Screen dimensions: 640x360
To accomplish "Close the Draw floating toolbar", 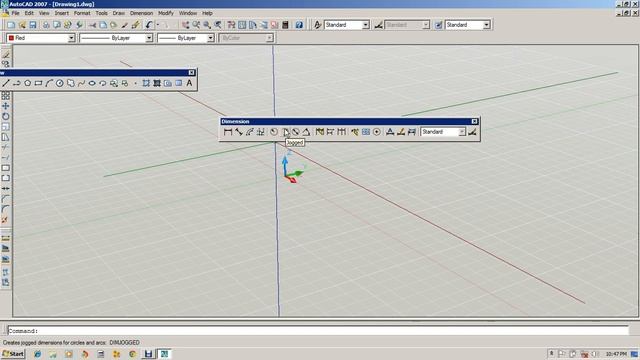I will (191, 73).
